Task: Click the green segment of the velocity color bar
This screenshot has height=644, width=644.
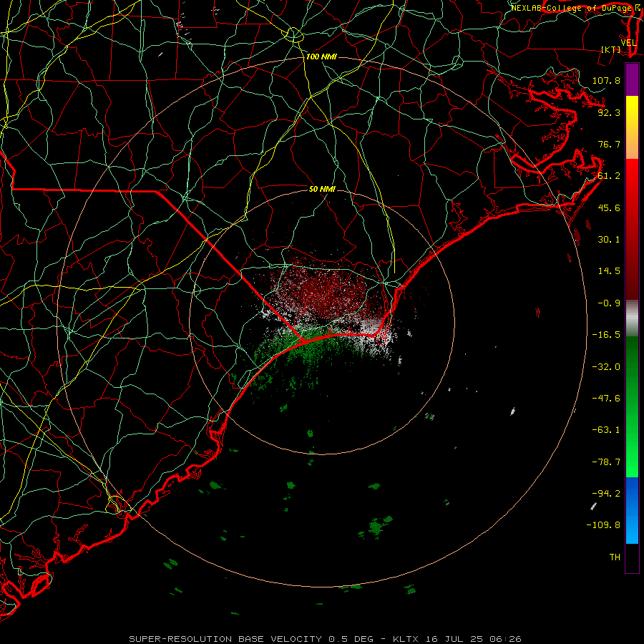Action: [x=632, y=406]
